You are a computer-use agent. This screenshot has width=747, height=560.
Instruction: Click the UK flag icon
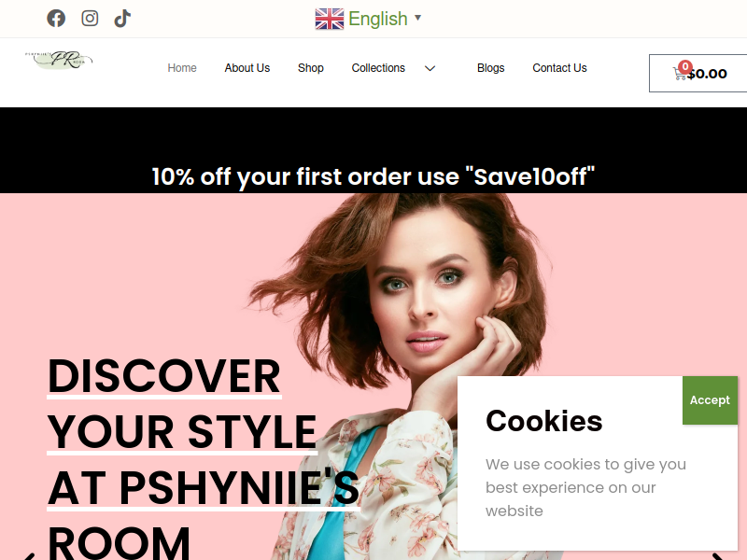click(330, 19)
